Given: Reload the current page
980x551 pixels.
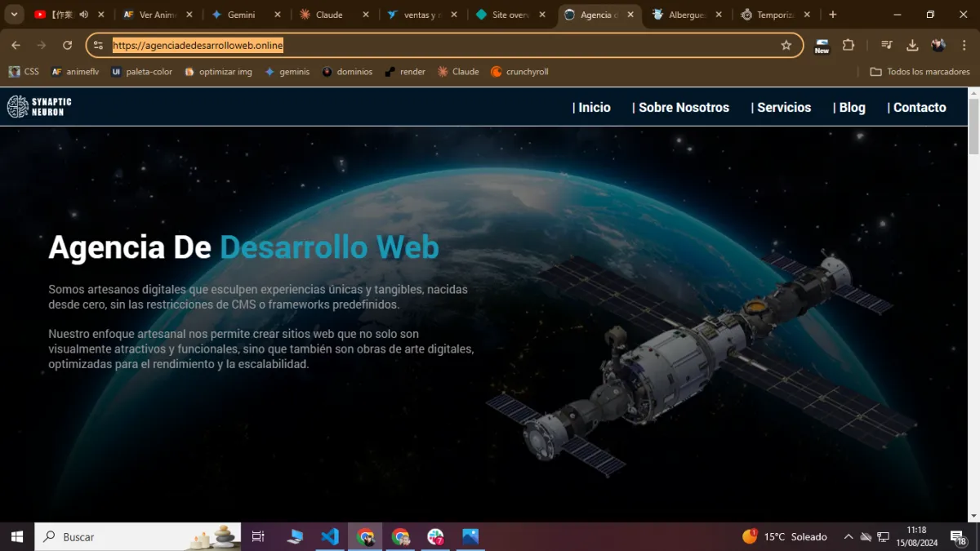Looking at the screenshot, I should pos(68,46).
